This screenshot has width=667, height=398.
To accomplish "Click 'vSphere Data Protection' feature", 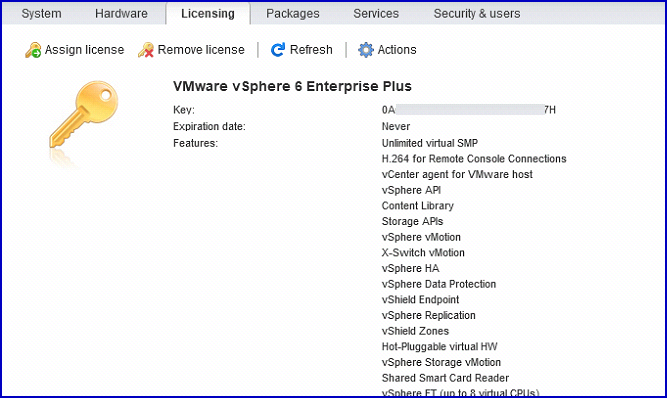I will pos(439,284).
